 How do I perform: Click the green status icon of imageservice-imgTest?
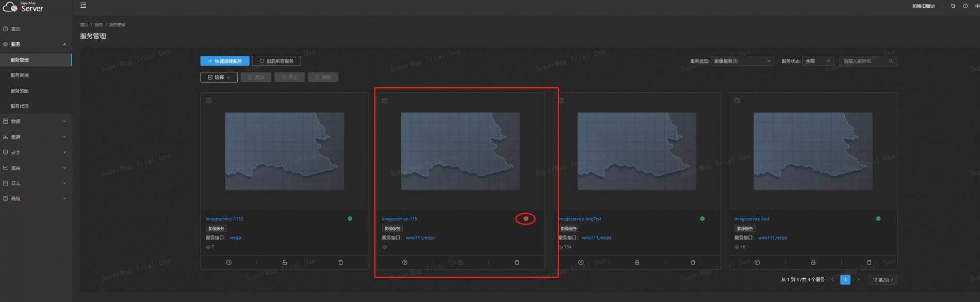[x=702, y=218]
